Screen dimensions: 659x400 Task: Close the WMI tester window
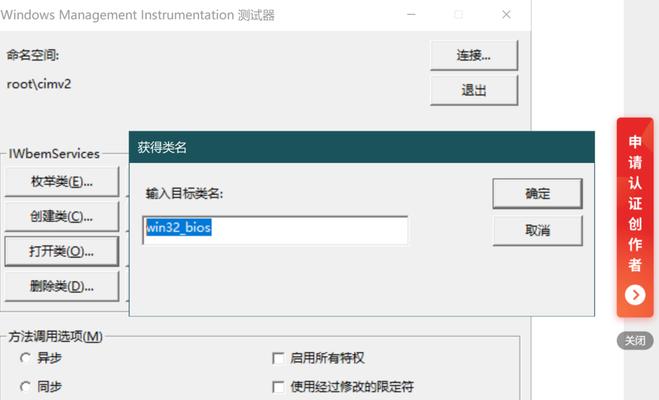506,15
